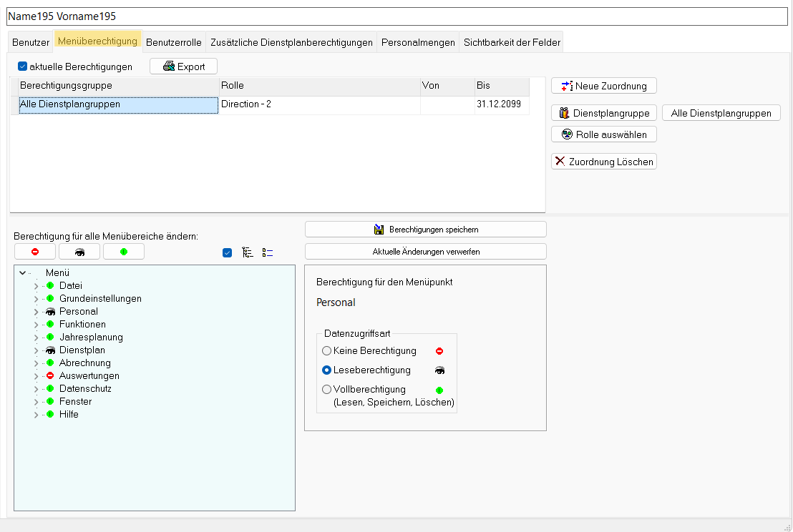Click the red icon beside Auswertungen
793x532 pixels.
tap(50, 375)
